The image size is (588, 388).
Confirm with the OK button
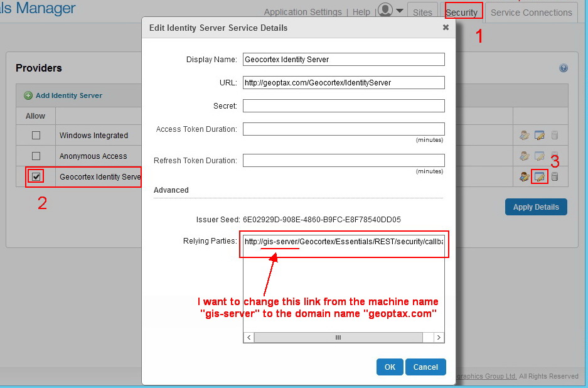[390, 367]
